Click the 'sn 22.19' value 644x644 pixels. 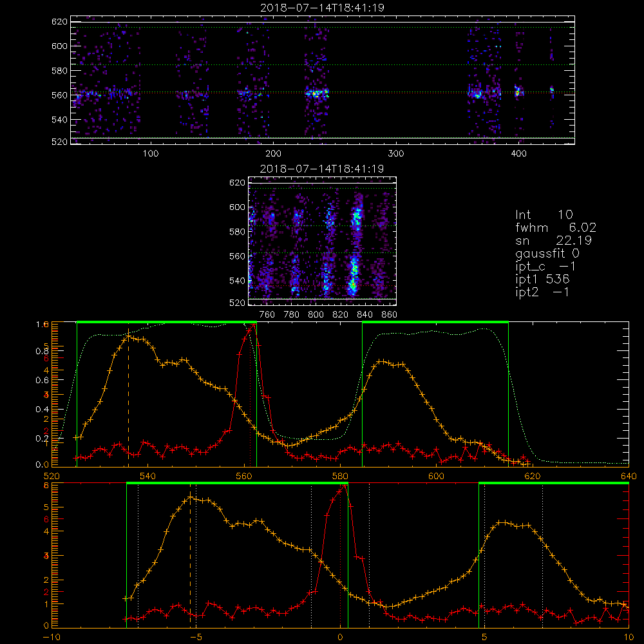pyautogui.click(x=553, y=240)
